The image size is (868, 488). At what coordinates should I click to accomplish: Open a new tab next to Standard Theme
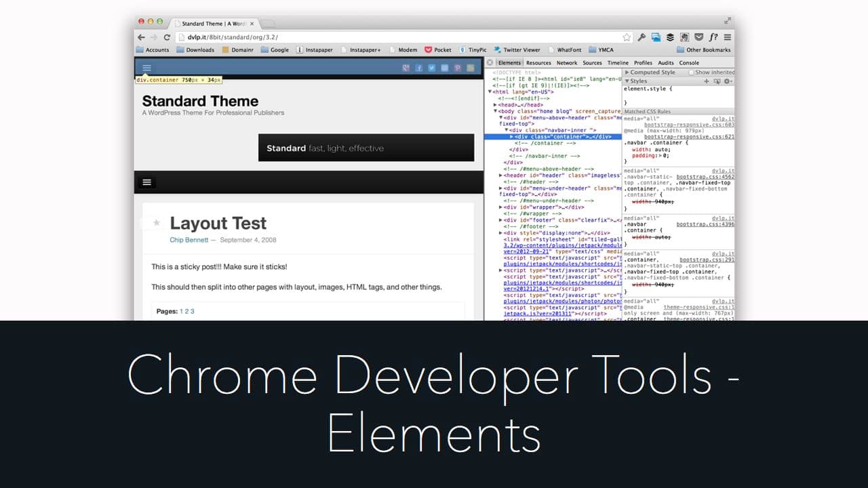269,23
